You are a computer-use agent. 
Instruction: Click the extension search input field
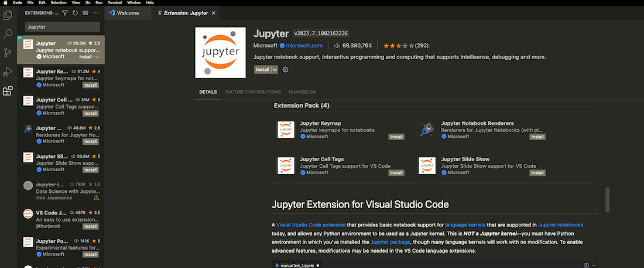pyautogui.click(x=63, y=27)
